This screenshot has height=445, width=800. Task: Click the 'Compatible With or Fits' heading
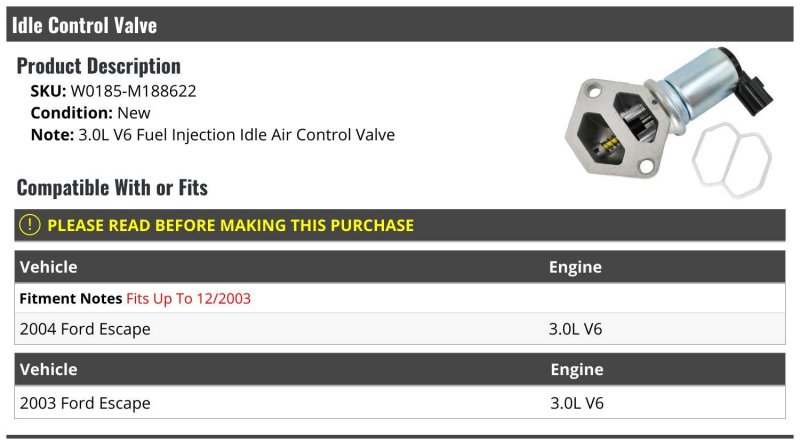(112, 187)
